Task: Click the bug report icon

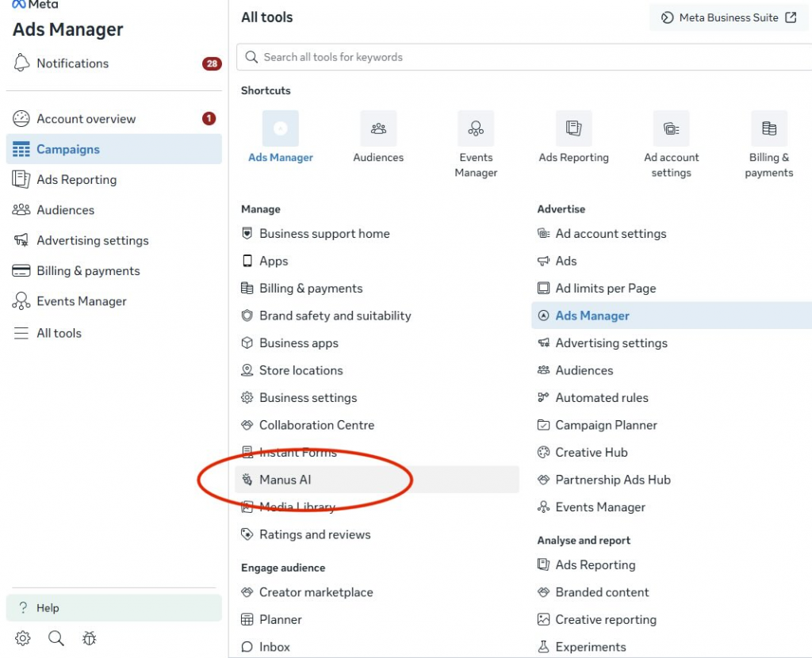Action: click(89, 638)
